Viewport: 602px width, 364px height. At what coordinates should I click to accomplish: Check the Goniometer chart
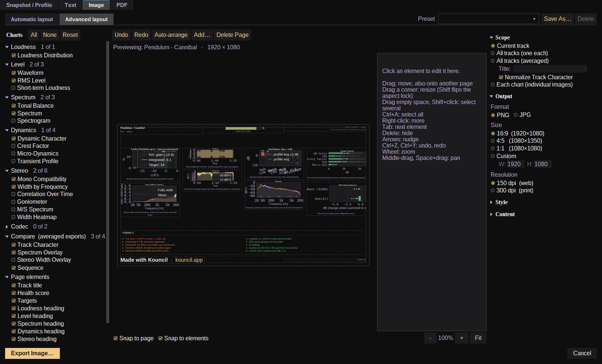point(14,202)
